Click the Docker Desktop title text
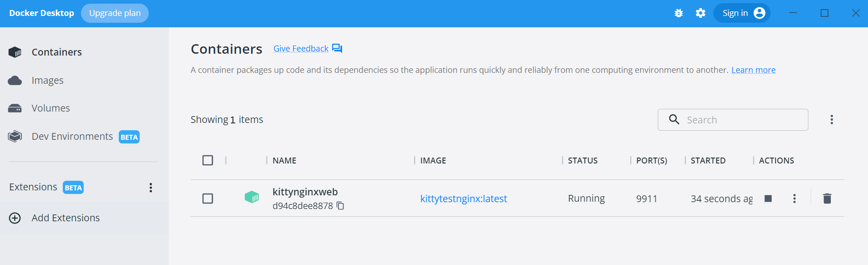 coord(41,13)
